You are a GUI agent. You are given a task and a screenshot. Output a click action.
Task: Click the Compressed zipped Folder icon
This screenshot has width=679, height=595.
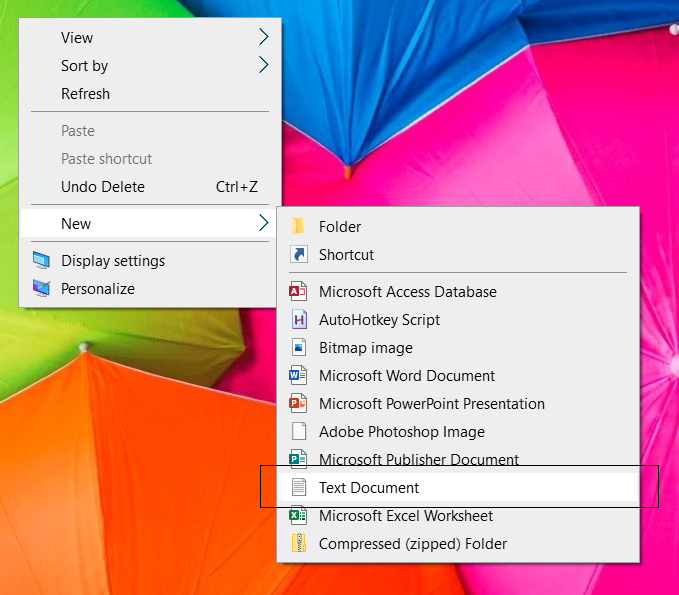299,543
